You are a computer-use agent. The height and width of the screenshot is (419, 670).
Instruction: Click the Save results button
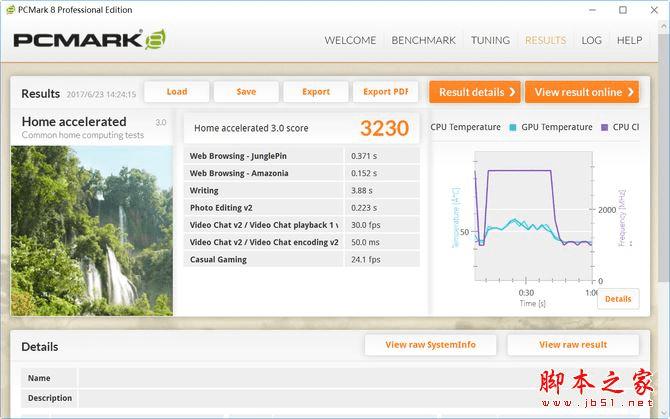[x=246, y=92]
